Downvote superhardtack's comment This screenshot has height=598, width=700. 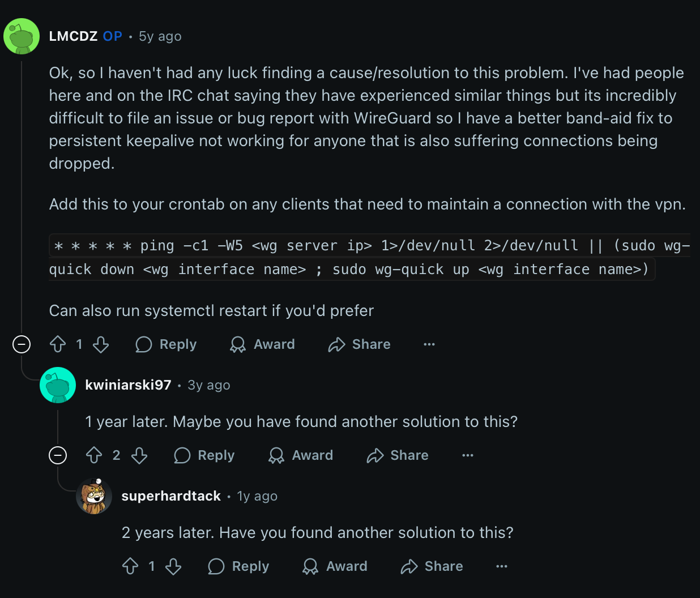point(173,566)
